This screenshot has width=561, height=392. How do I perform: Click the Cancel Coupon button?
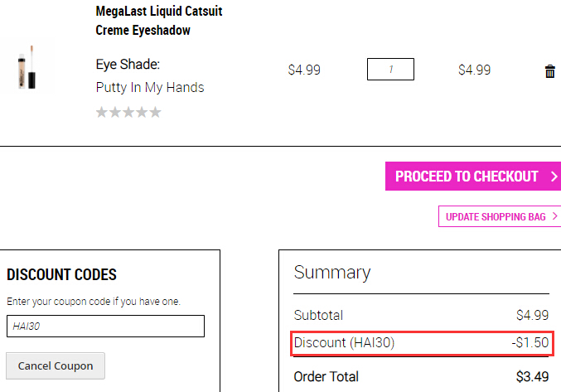pos(56,365)
